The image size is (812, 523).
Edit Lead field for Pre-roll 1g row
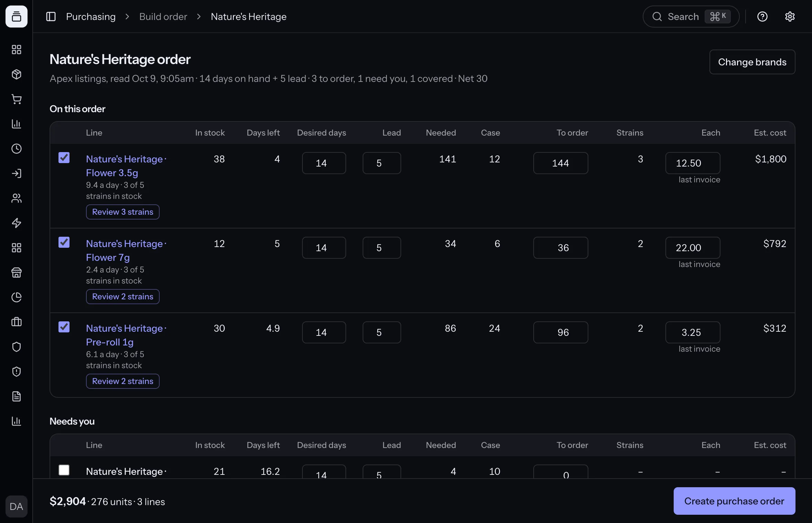[382, 332]
